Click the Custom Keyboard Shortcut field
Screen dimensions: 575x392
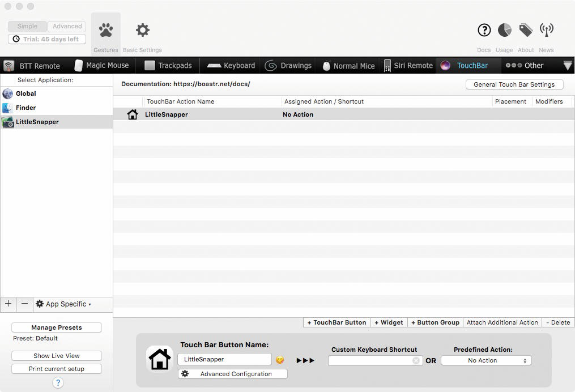click(375, 360)
